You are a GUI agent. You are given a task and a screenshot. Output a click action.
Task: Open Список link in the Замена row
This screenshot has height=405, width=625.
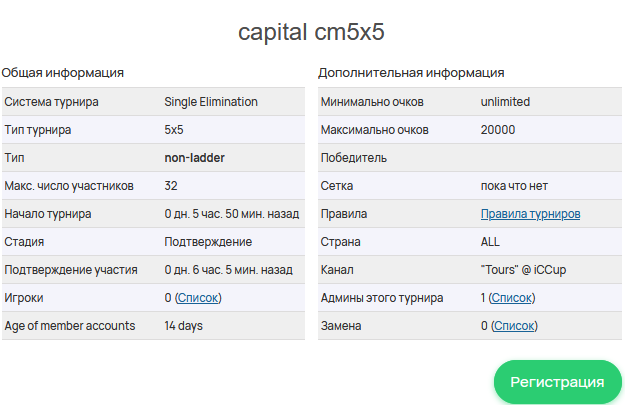[514, 326]
